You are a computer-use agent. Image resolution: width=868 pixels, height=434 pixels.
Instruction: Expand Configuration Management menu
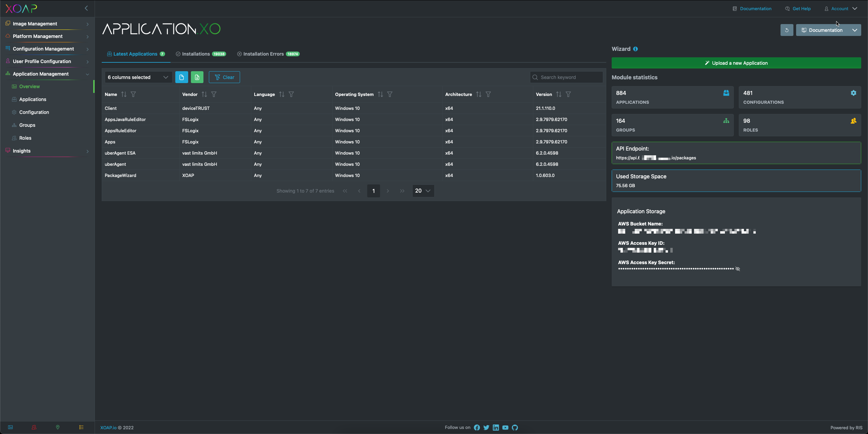(47, 49)
